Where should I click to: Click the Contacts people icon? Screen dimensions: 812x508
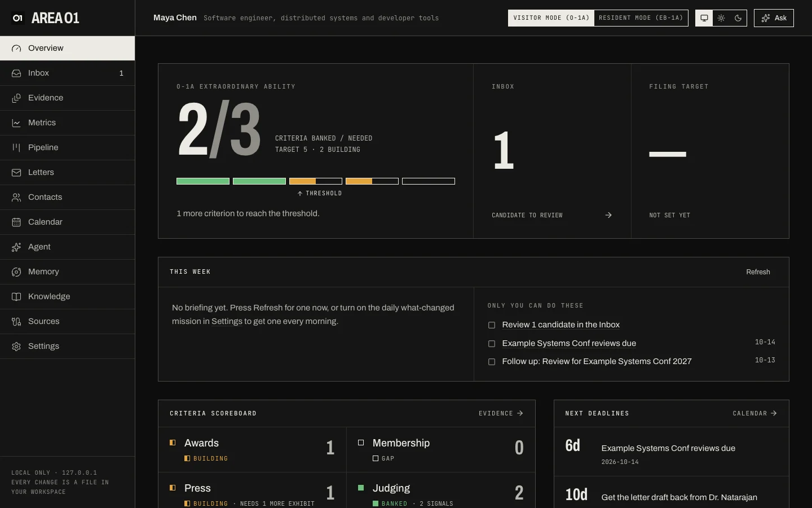point(16,198)
